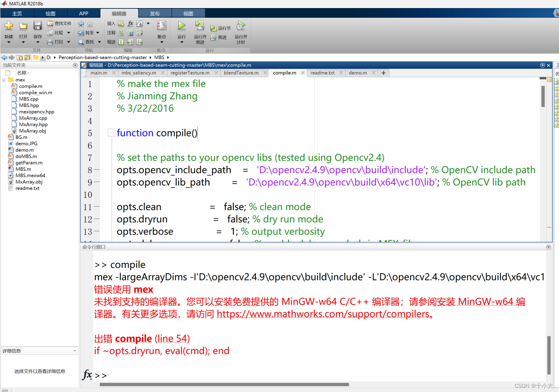Open the blendTexture.m editor tab
The image size is (559, 392).
(x=241, y=73)
